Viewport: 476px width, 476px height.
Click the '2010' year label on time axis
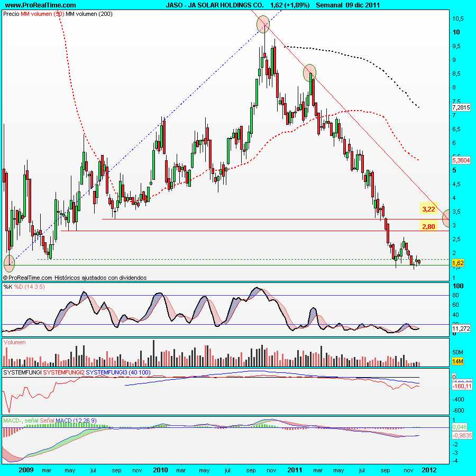click(160, 470)
